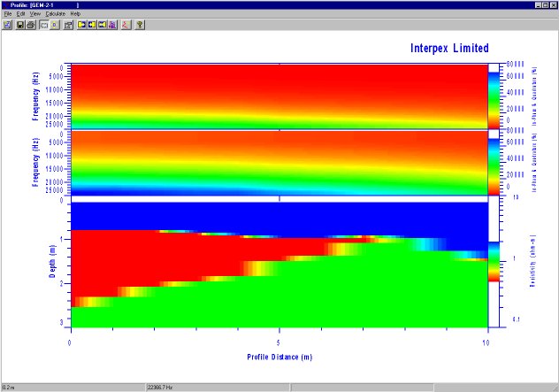Click the top In-Phase & Quadrature color bar

pyautogui.click(x=494, y=96)
